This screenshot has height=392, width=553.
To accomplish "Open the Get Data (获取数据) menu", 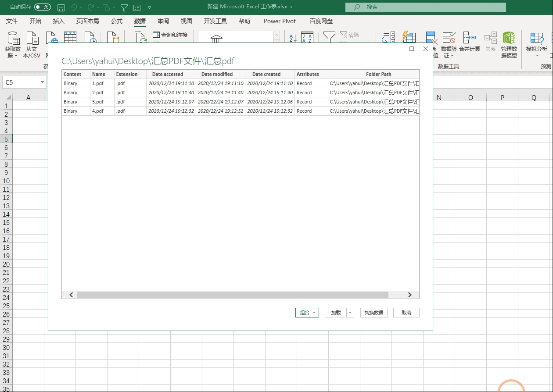I will (x=12, y=45).
